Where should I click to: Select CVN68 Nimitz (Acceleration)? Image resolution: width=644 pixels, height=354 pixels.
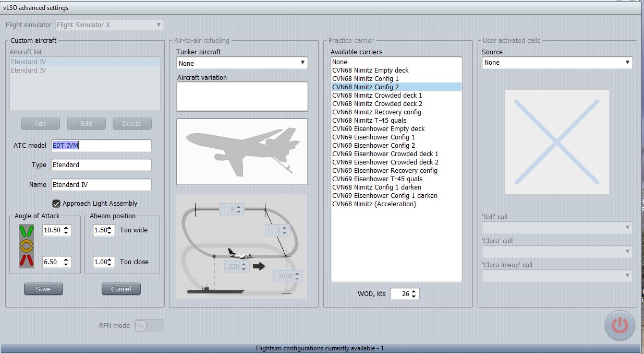(x=396, y=204)
